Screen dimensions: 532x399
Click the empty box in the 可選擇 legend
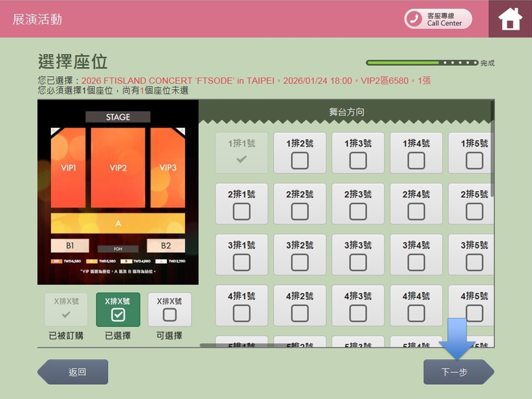pyautogui.click(x=170, y=314)
